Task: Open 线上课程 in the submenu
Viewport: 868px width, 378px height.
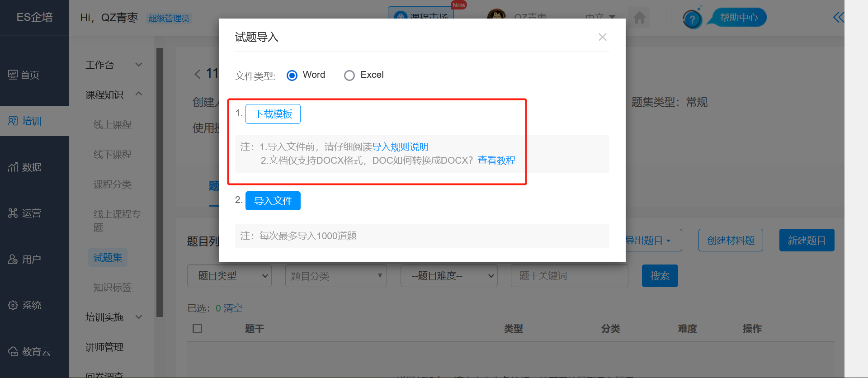Action: point(112,125)
